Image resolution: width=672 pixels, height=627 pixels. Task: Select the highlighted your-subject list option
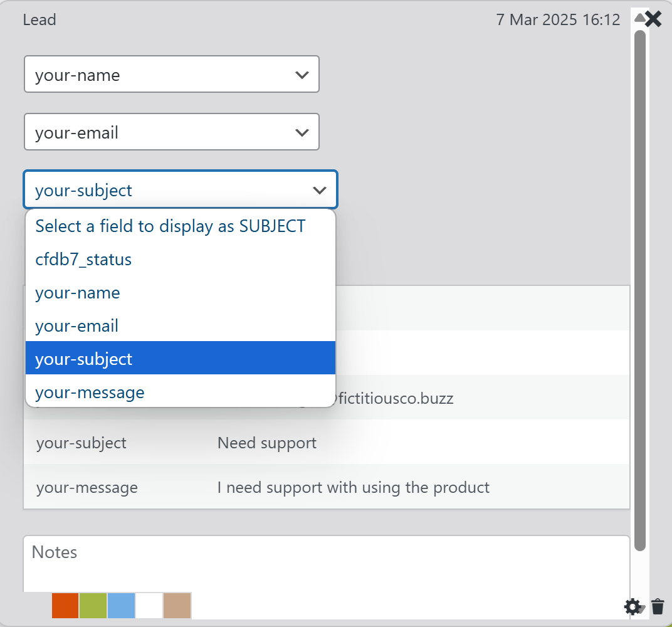84,359
